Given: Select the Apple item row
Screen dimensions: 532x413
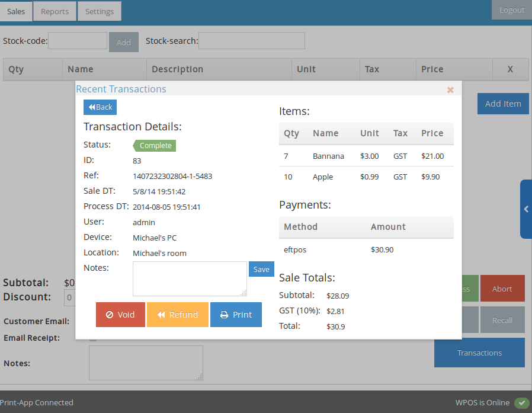Looking at the screenshot, I should coord(366,177).
